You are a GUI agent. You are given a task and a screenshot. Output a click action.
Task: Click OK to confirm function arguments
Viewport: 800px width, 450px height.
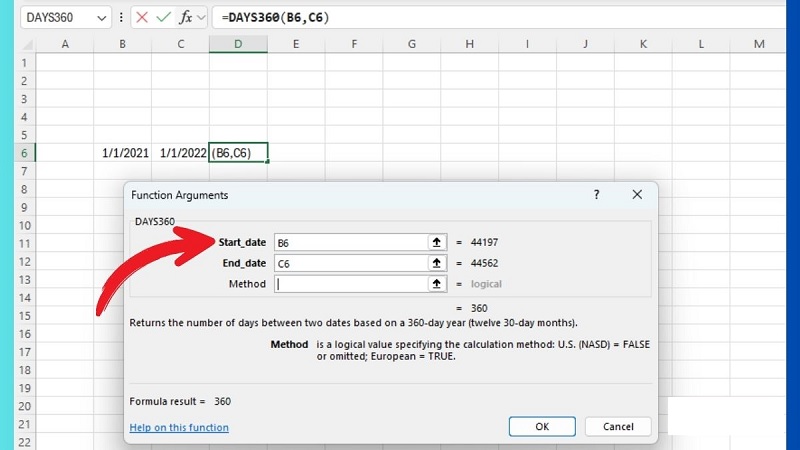coord(541,427)
